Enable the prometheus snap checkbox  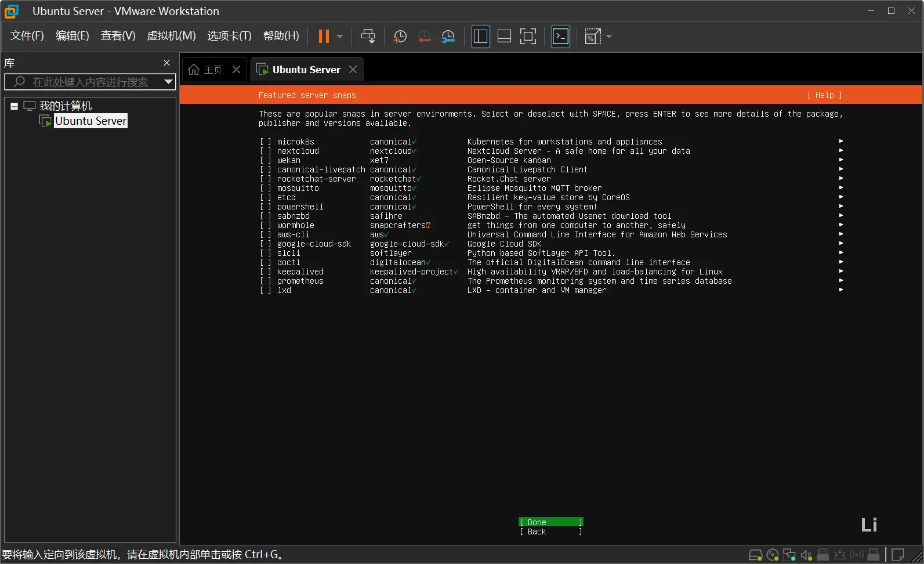point(266,281)
